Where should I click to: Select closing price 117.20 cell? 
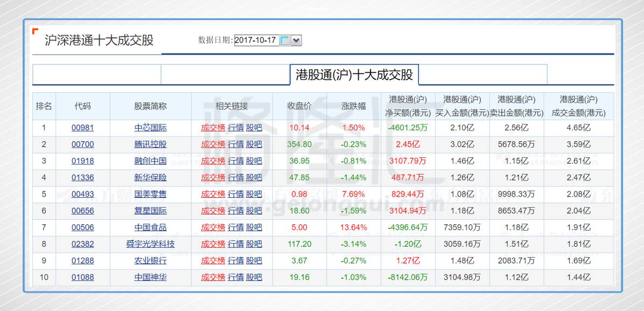click(x=299, y=244)
